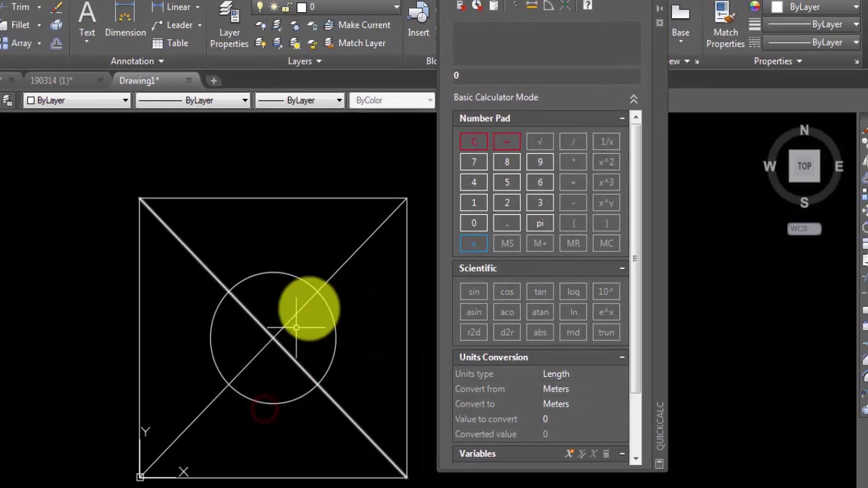Open the WCS coordinate system dropdown
Viewport: 868px width, 488px height.
(x=804, y=228)
